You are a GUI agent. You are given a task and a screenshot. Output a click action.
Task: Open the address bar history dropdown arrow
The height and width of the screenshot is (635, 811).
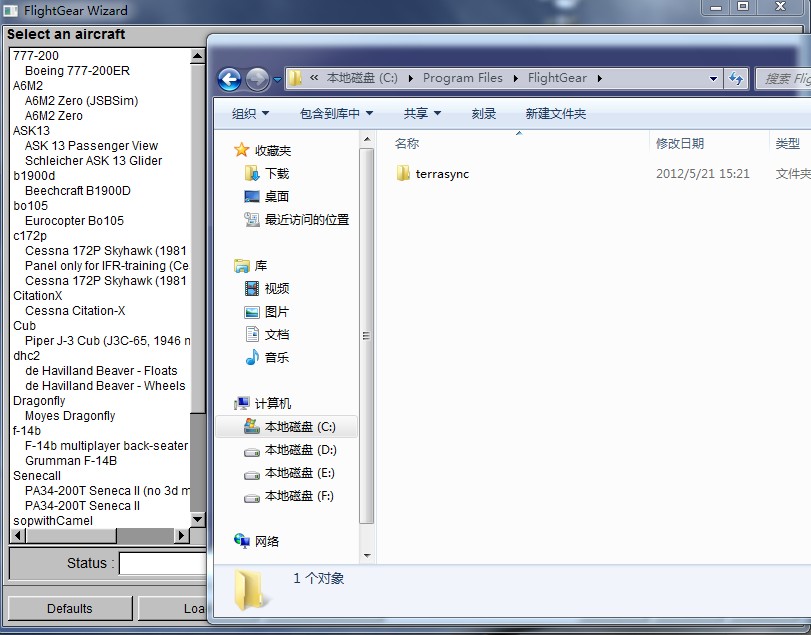(x=713, y=79)
